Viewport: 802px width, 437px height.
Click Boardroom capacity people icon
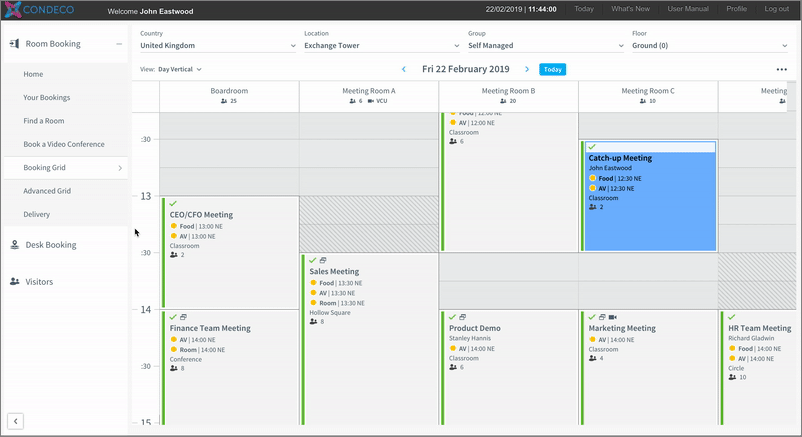(224, 101)
